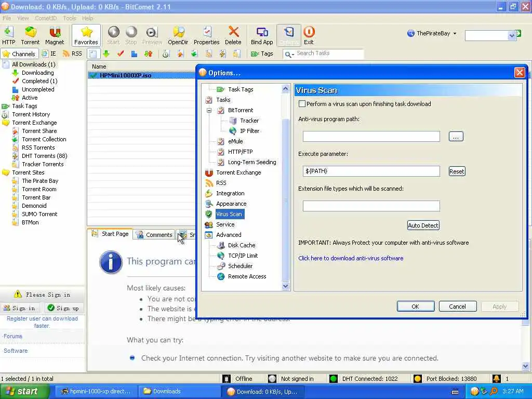Click download anti-virus software link
Screen dimensions: 532x399
coord(351,258)
